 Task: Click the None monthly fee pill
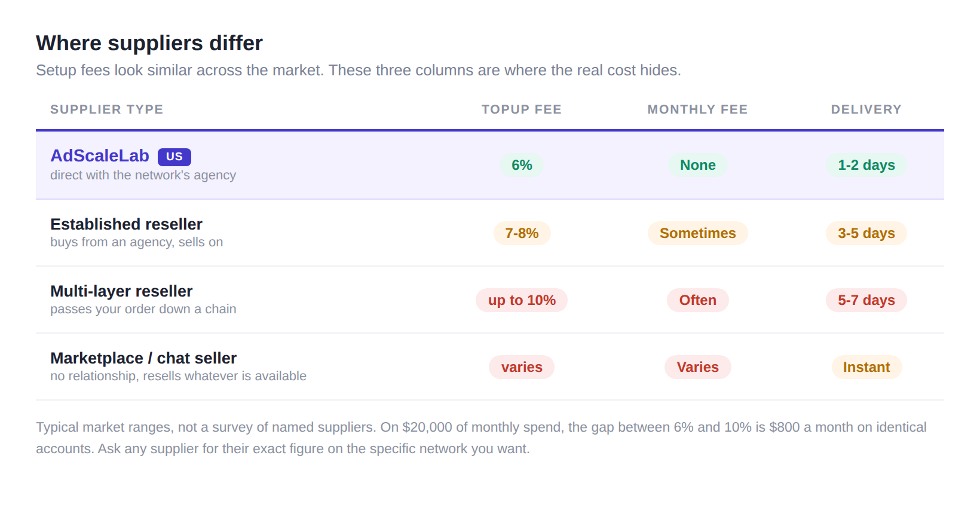(697, 165)
